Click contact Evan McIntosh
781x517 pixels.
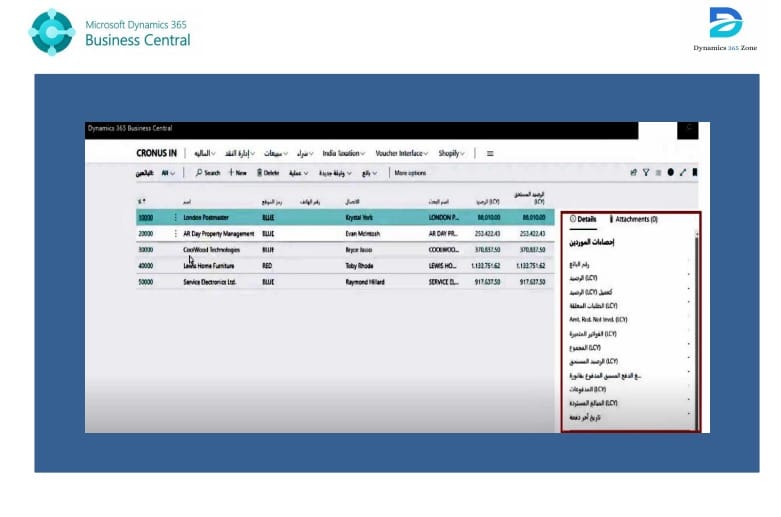click(363, 234)
